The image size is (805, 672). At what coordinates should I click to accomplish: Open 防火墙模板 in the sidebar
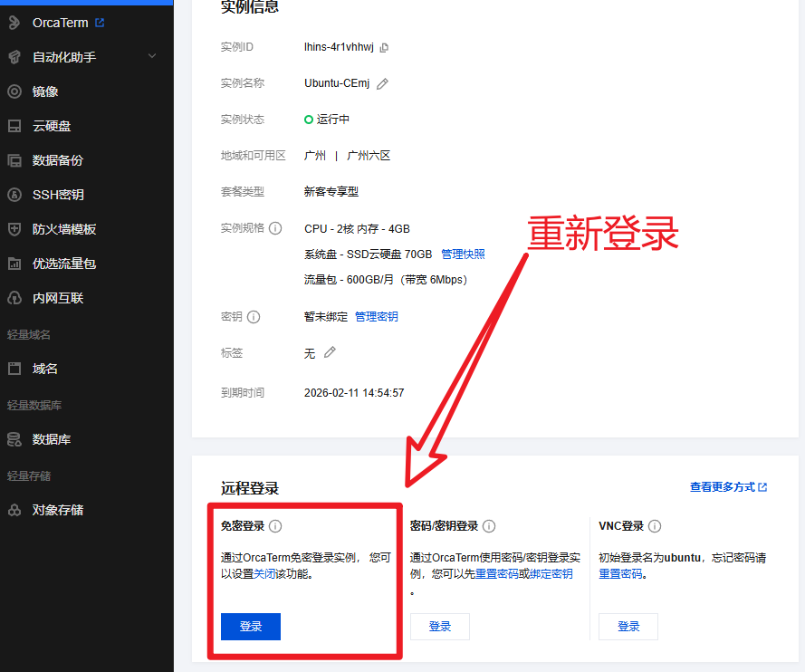pyautogui.click(x=63, y=229)
